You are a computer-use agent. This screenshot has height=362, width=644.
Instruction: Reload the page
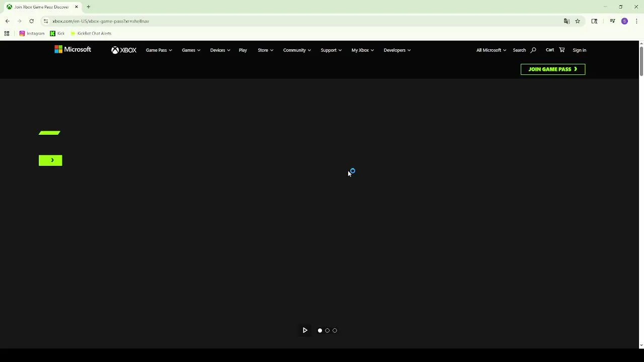pos(31,21)
